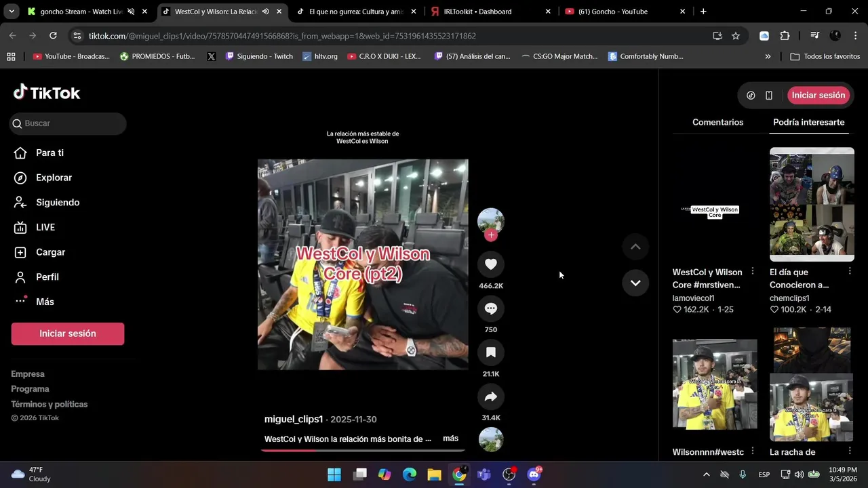This screenshot has width=868, height=488.
Task: Toggle the microphone in the system tray
Action: pyautogui.click(x=743, y=474)
